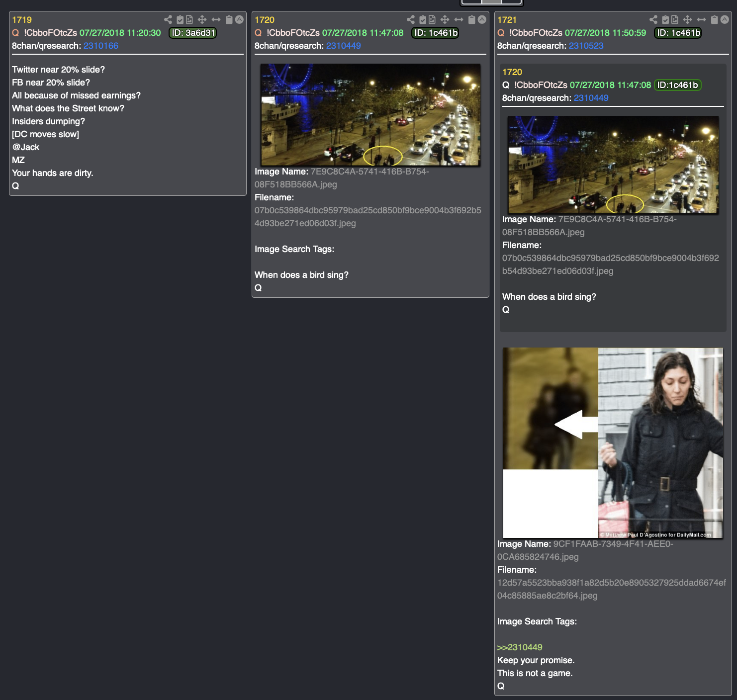Click the filename beginning 12d57a5523bba938f1
The width and height of the screenshot is (737, 700).
(612, 589)
